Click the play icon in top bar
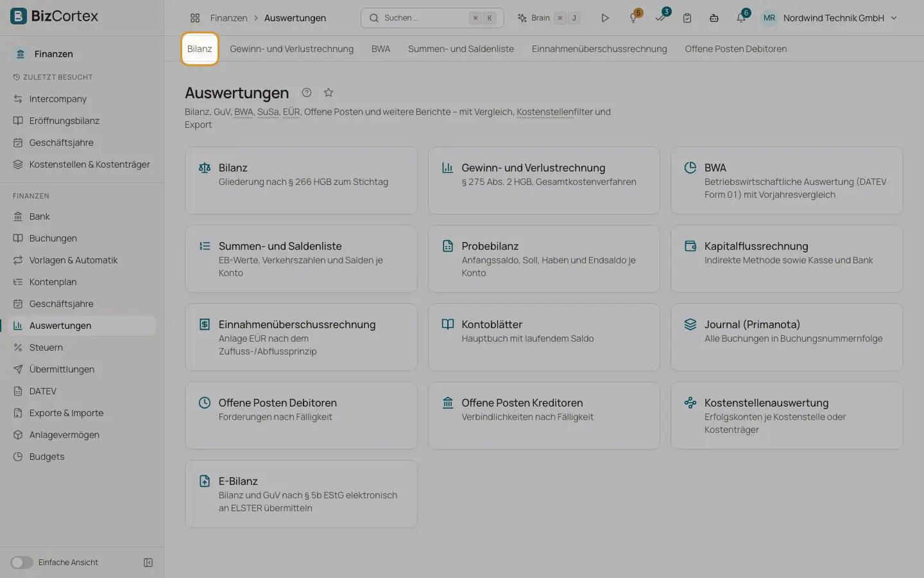The width and height of the screenshot is (924, 578). pos(604,18)
